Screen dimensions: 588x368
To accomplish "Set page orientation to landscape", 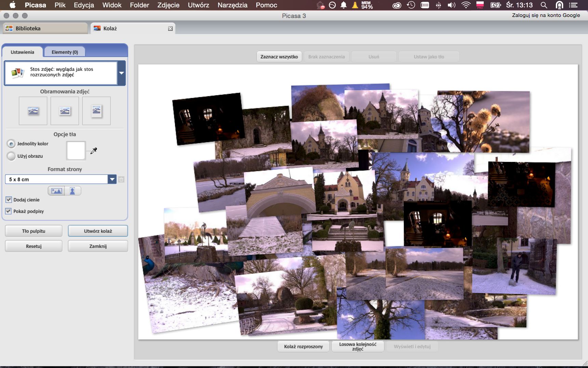I will pyautogui.click(x=56, y=191).
